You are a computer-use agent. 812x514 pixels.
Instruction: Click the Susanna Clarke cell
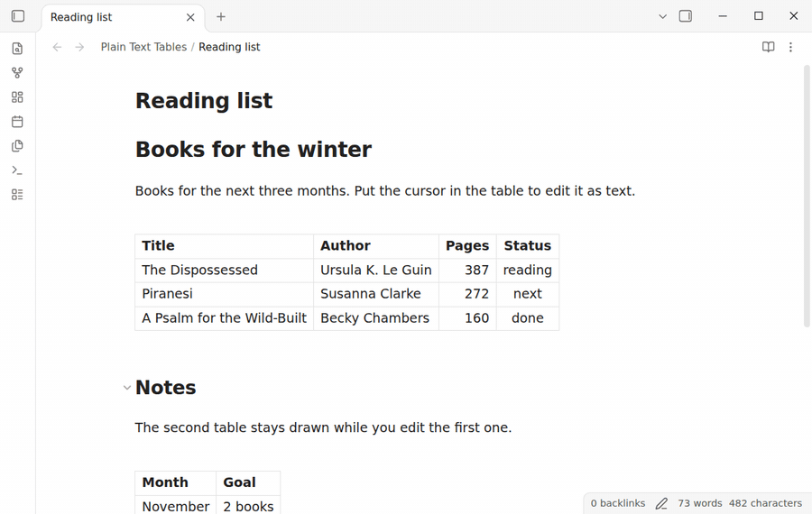click(x=376, y=294)
